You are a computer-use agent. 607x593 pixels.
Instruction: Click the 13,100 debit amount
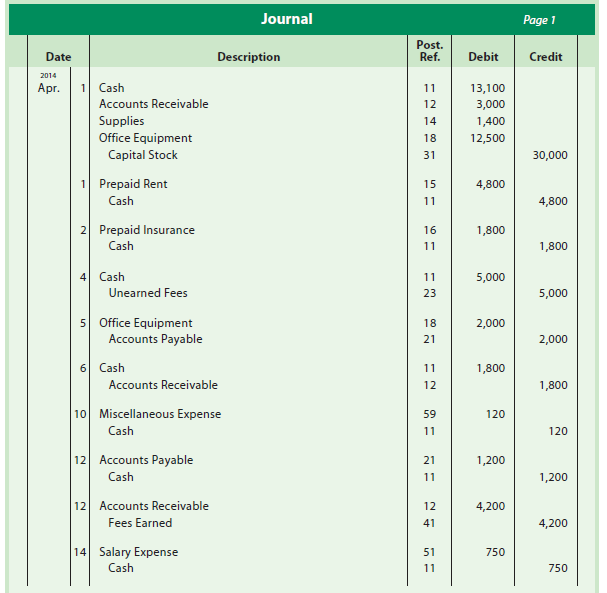coord(487,88)
